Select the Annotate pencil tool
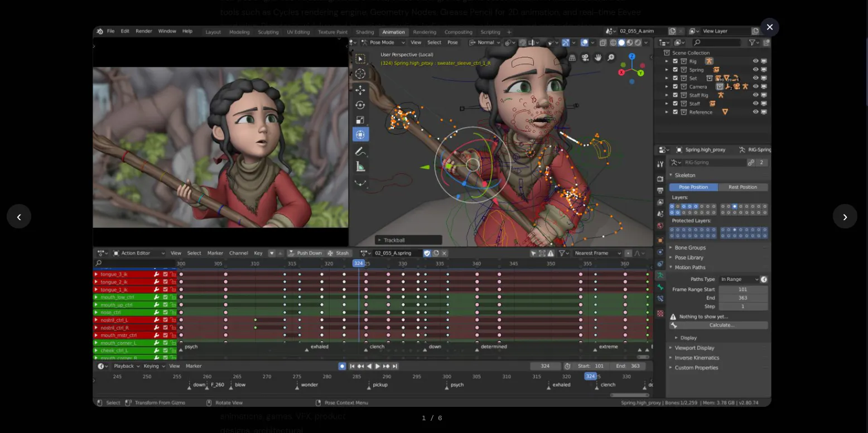Image resolution: width=868 pixels, height=433 pixels. [360, 151]
